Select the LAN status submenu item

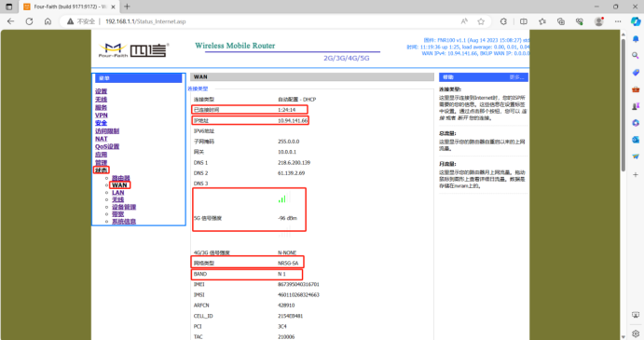pyautogui.click(x=117, y=193)
